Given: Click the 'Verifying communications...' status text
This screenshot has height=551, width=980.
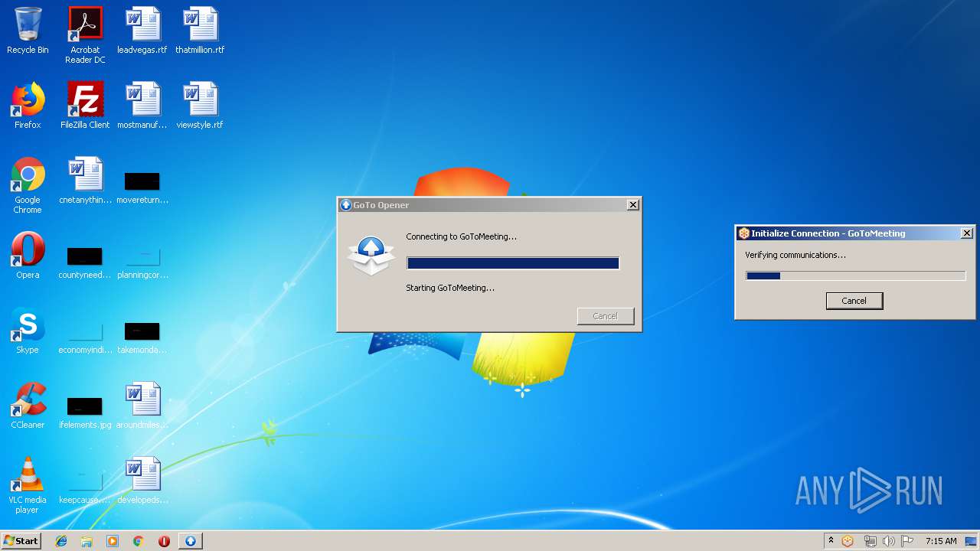Looking at the screenshot, I should coord(795,255).
